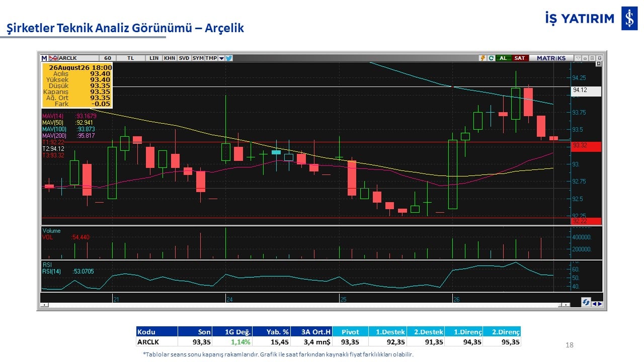This screenshot has height=362, width=644.
Task: Click the Kapanış value in info box
Action: 100,92
